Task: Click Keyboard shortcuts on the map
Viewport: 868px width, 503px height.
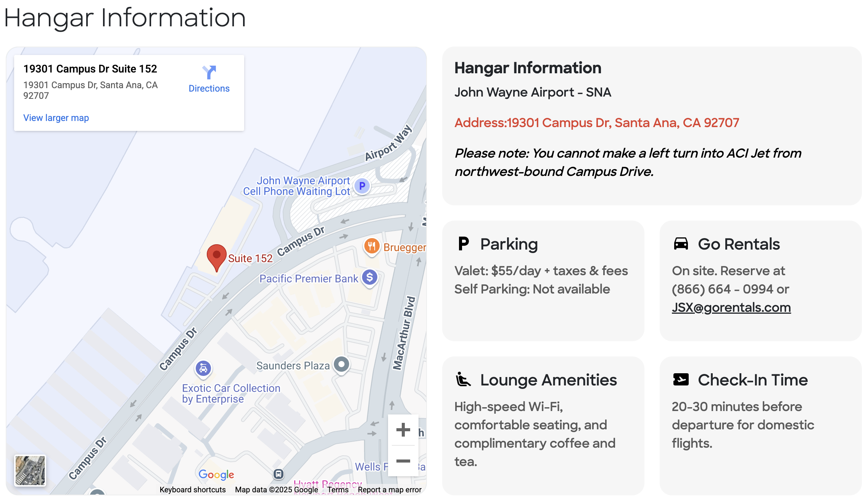Action: [x=193, y=490]
